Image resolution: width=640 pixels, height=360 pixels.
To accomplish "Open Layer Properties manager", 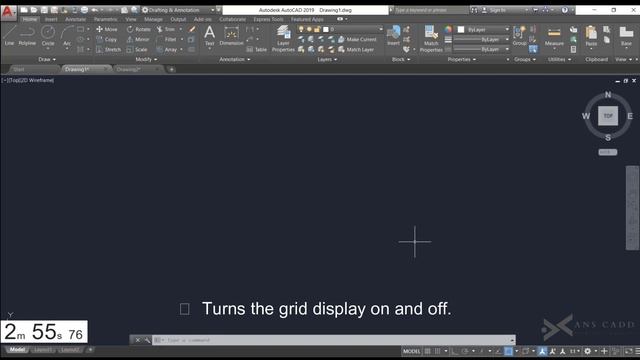I will (x=283, y=39).
